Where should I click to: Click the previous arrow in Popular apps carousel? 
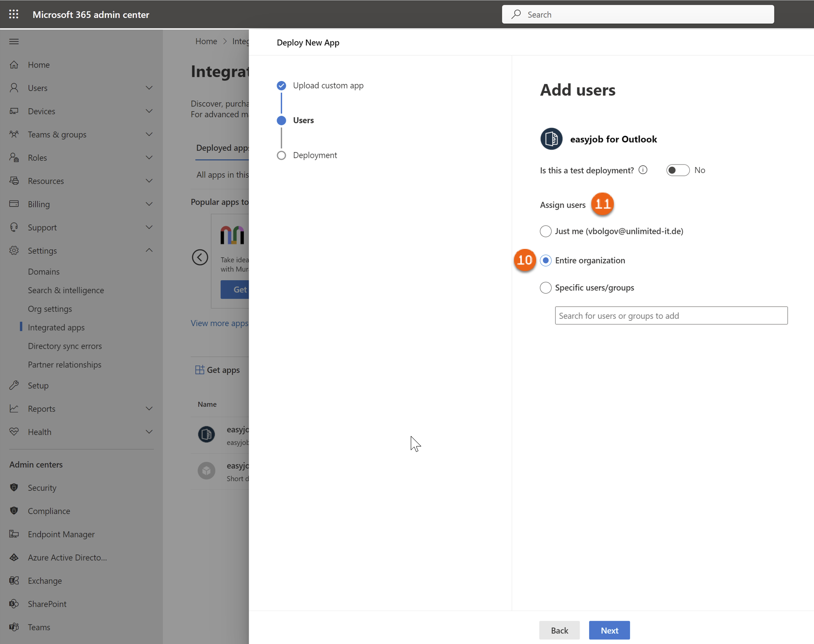point(200,257)
